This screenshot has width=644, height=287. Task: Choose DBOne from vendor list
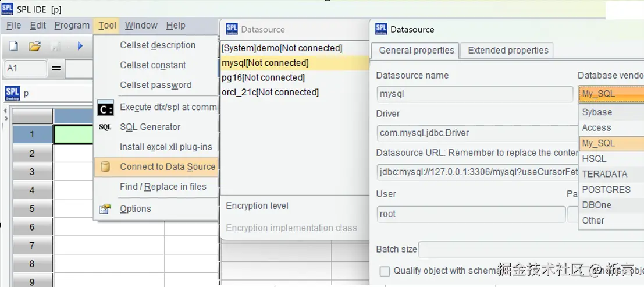611,205
